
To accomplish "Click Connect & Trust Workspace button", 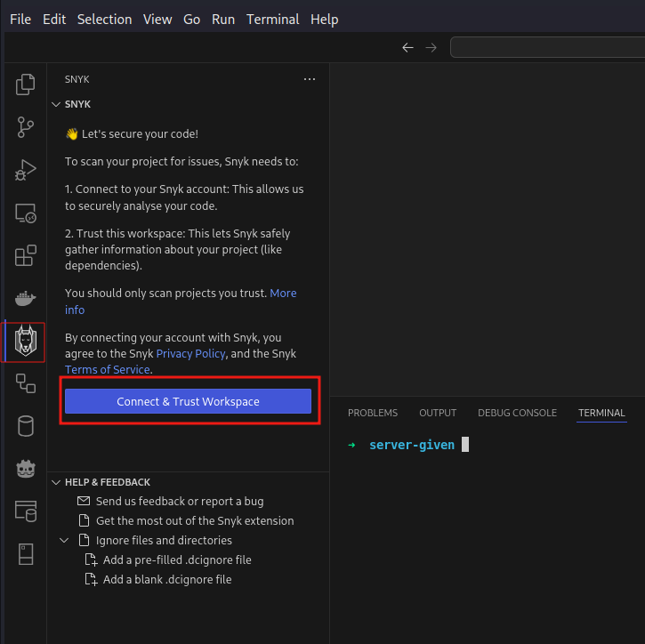I will tap(188, 401).
